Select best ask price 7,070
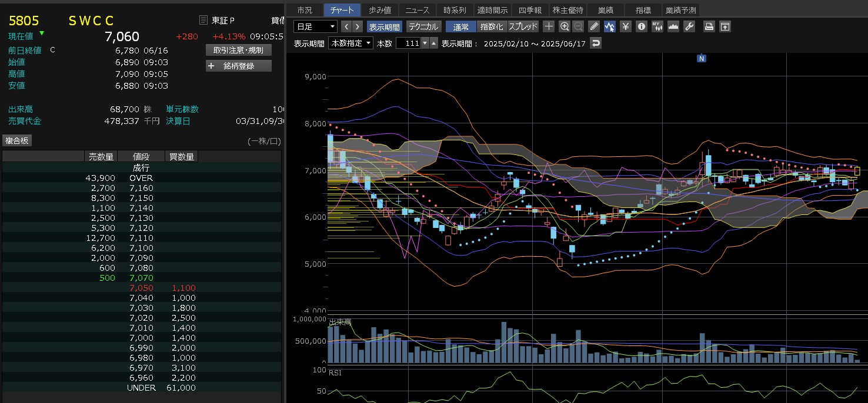Screen dimensions: 868x403 (141, 278)
